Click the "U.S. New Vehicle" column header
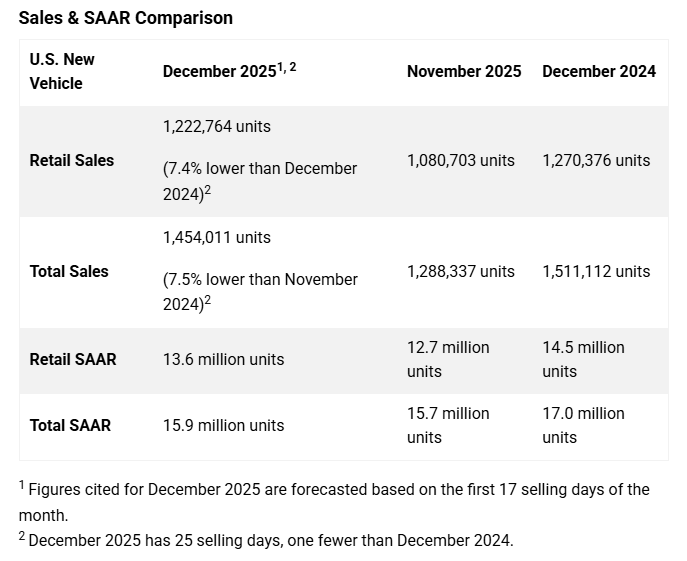This screenshot has height=561, width=687. [x=62, y=71]
